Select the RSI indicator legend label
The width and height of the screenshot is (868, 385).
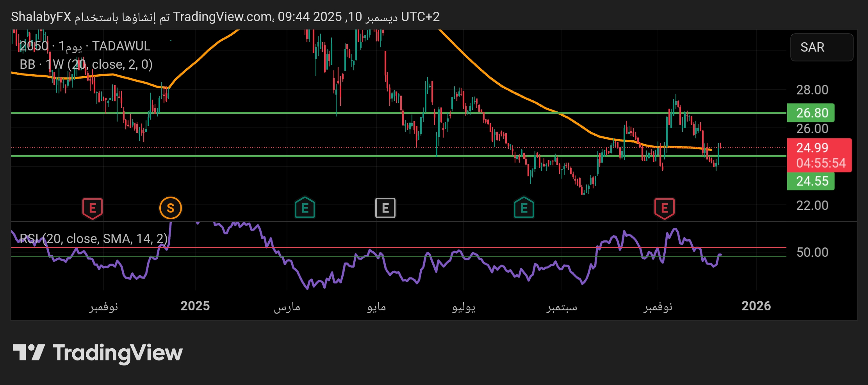[94, 238]
